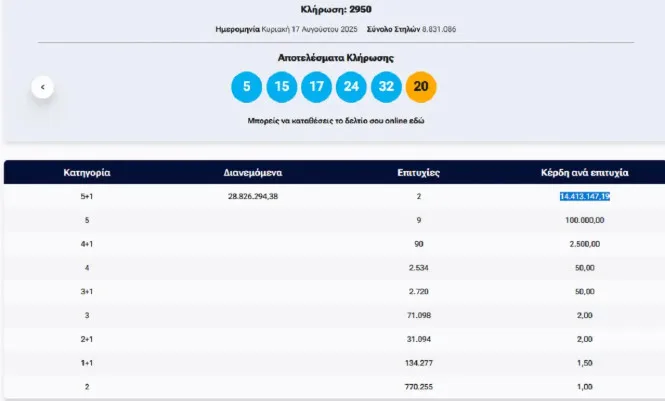Click the winners count 770.255
665x401 pixels.
pos(419,387)
